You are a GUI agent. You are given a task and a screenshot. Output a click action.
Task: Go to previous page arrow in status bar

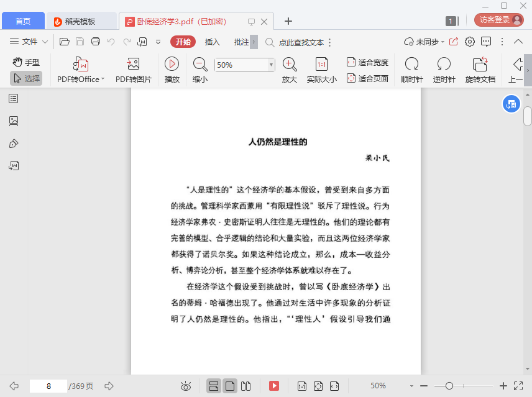coord(14,386)
